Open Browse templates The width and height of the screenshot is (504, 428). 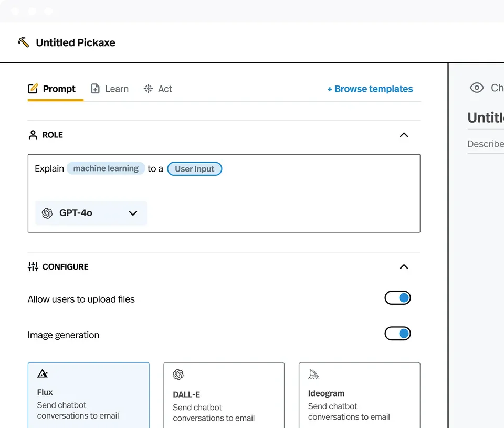point(370,89)
